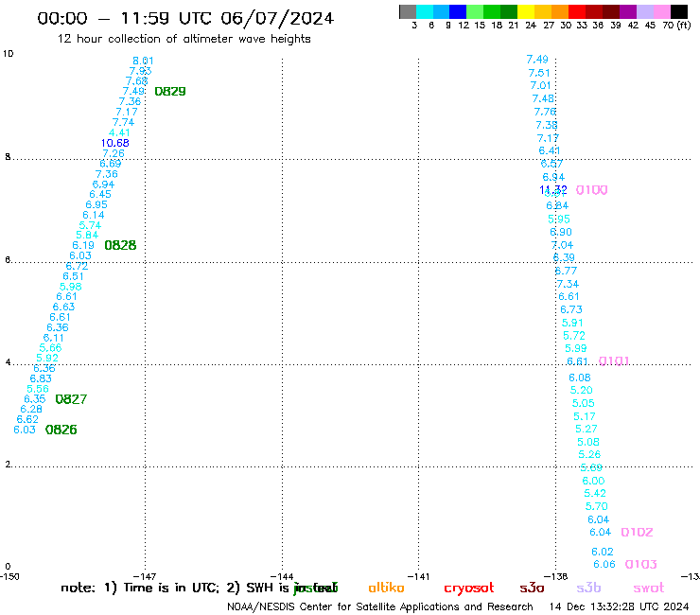Image resolution: width=700 pixels, height=615 pixels.
Task: Click the 5.72 wave height value
Action: point(573,336)
